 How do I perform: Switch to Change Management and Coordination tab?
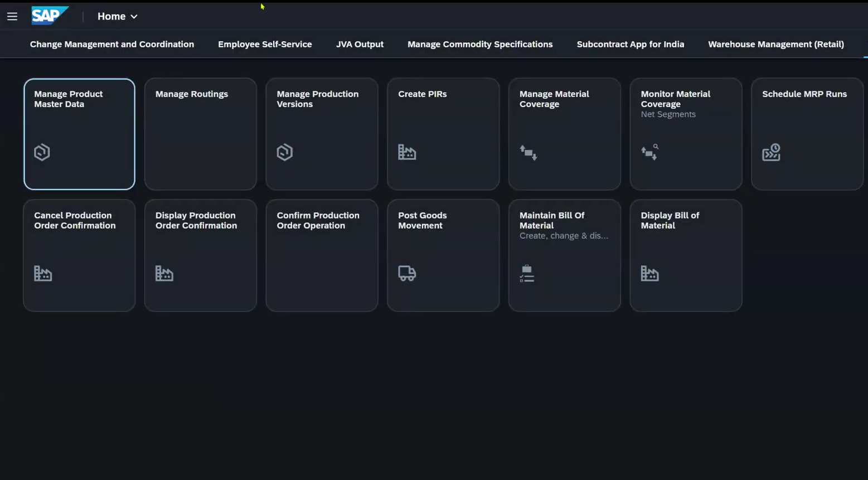click(x=112, y=44)
